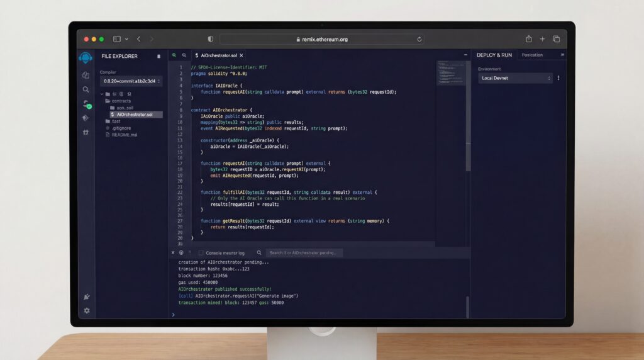Click the 'AIOrchestrator published successfully!' line

coord(225,290)
